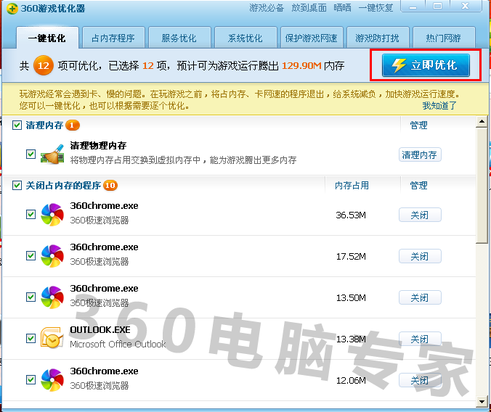This screenshot has width=491, height=412.
Task: Open the 热门网游 tab
Action: coord(444,38)
